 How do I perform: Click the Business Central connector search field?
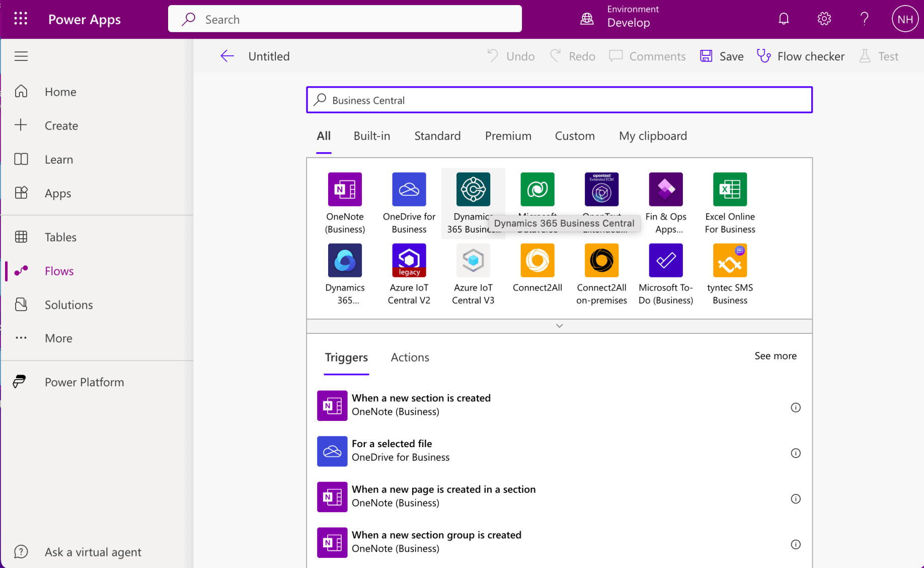[x=559, y=100]
